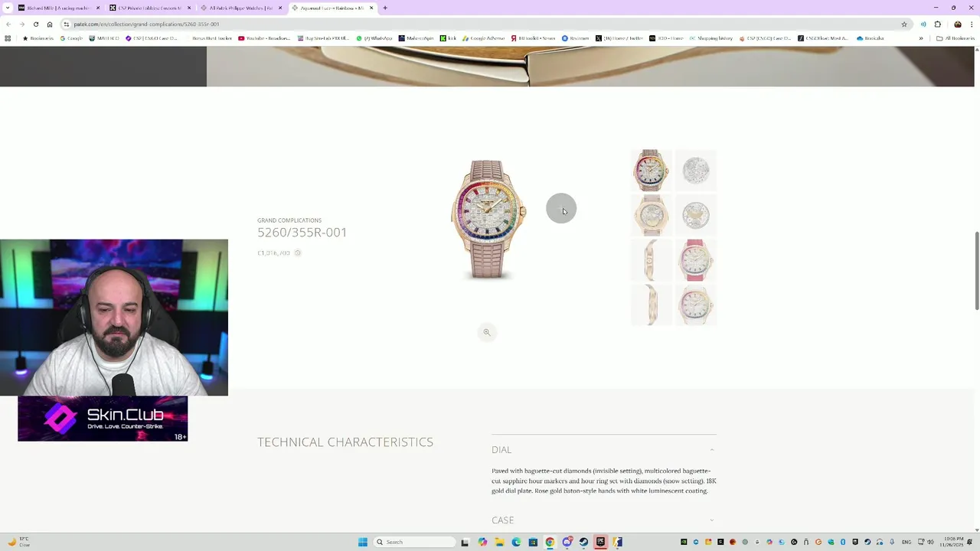Open the tab search dropdown arrow
The height and width of the screenshot is (551, 980).
[x=6, y=8]
